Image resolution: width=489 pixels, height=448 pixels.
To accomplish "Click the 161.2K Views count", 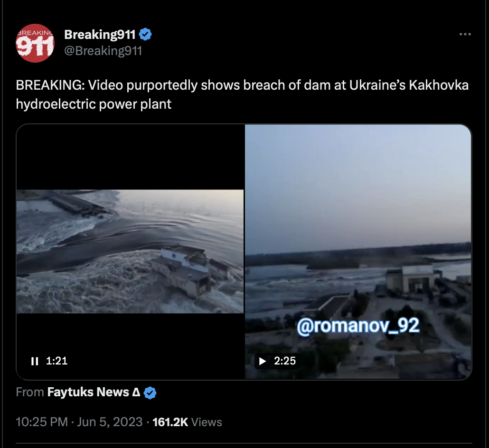I will pyautogui.click(x=187, y=422).
